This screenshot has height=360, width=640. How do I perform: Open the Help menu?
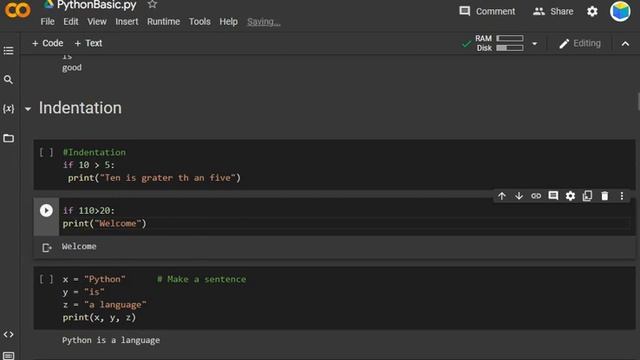click(x=228, y=22)
